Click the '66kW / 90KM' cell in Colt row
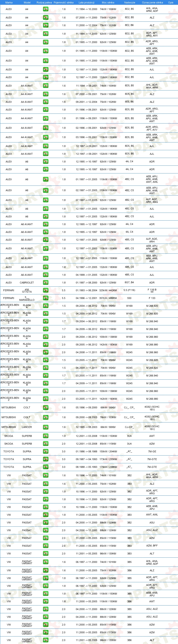Image resolution: width=178 pixels, height=644 pixels. tap(108, 408)
